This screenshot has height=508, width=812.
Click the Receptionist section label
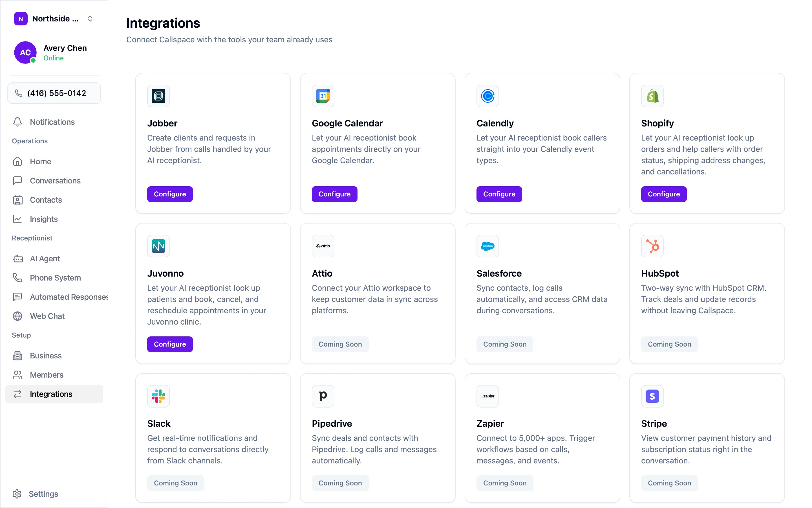tap(32, 238)
